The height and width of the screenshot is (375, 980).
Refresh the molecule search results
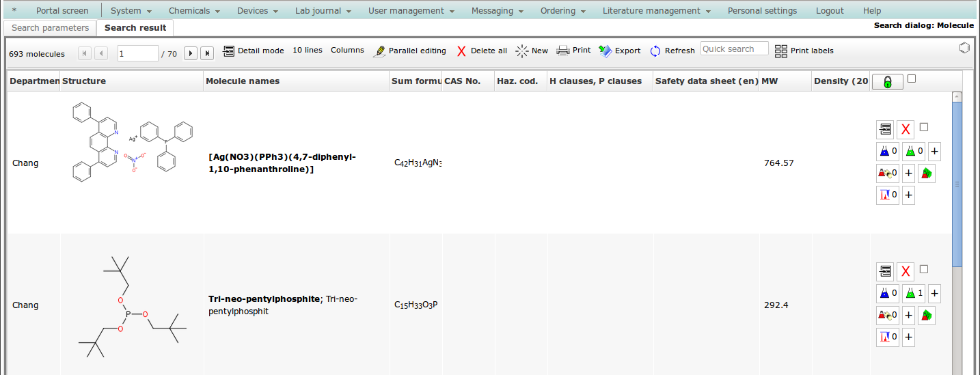(655, 51)
